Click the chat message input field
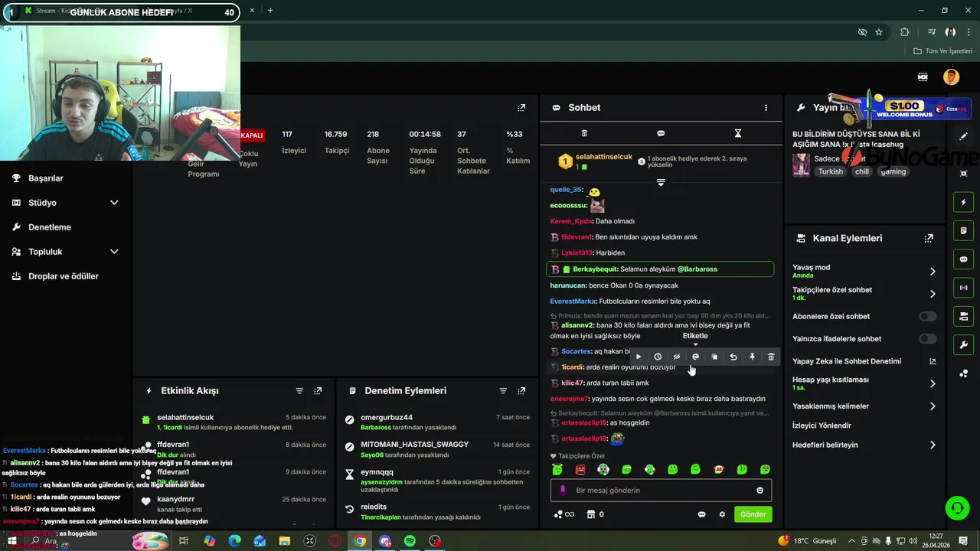 pyautogui.click(x=661, y=491)
